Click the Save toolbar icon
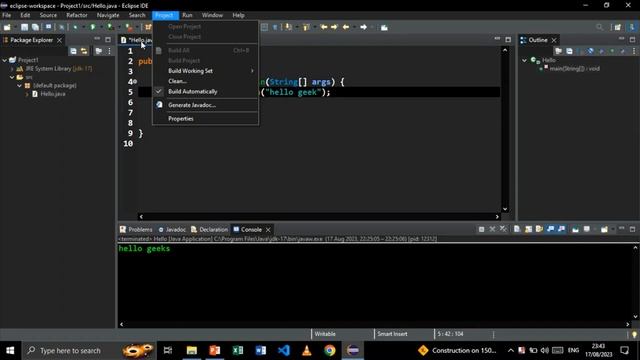This screenshot has width=640, height=360. tap(24, 27)
